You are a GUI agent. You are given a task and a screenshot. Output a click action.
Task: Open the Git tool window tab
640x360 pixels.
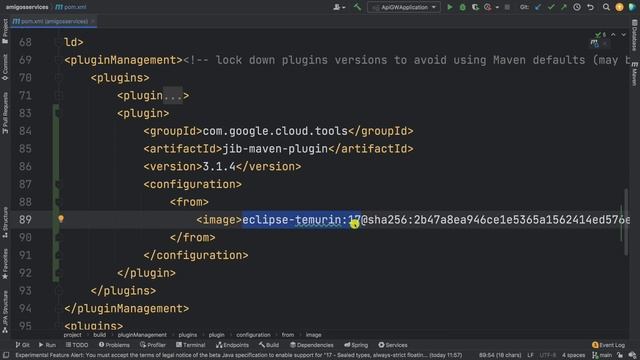coord(22,345)
